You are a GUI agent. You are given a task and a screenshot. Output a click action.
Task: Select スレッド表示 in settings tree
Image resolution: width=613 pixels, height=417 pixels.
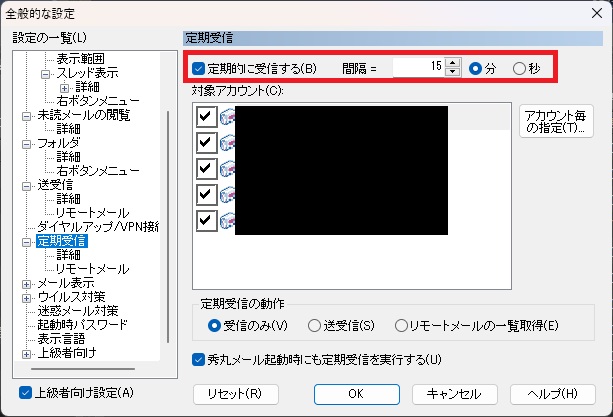click(87, 73)
